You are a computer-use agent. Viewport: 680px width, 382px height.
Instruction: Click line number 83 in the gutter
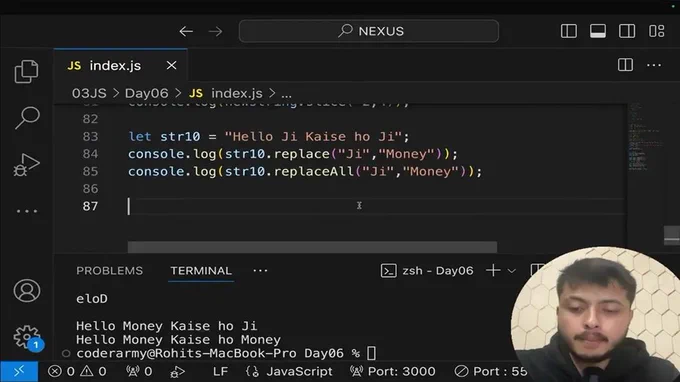coord(90,137)
